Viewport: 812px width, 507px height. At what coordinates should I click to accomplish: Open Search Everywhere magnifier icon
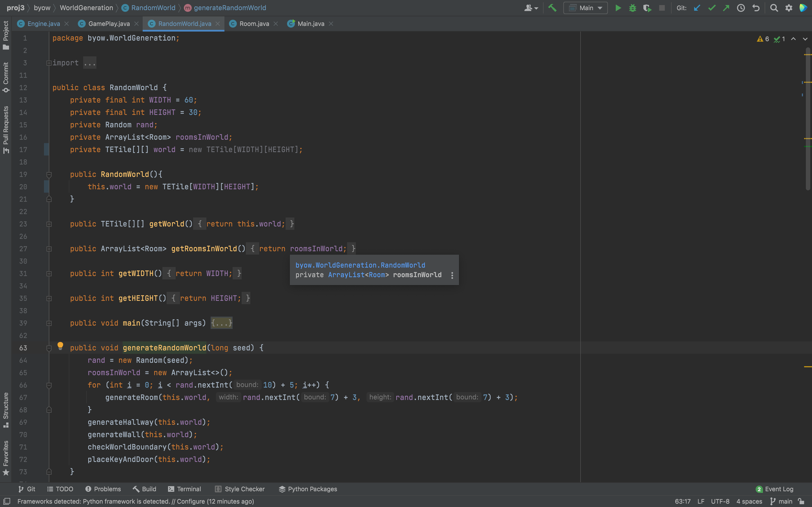(774, 8)
